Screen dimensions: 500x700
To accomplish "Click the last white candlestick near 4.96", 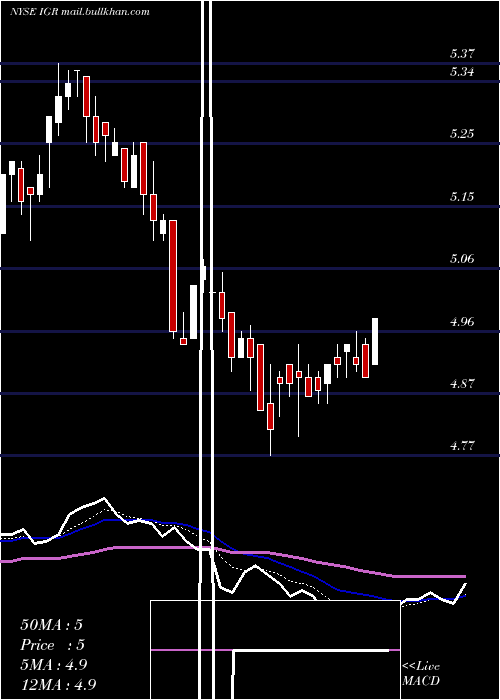I will tap(375, 342).
